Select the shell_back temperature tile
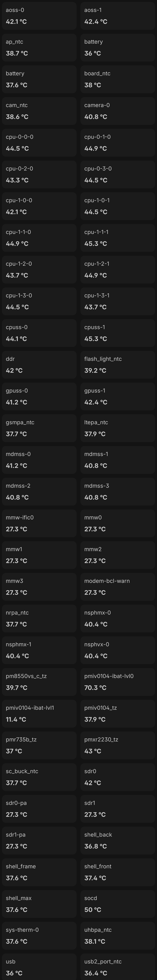 (x=118, y=840)
